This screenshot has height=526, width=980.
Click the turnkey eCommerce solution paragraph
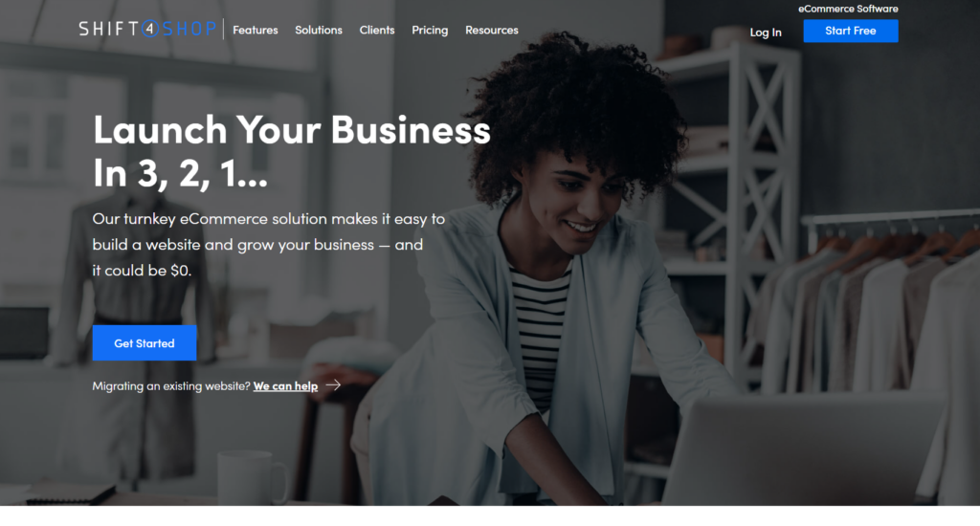click(x=269, y=244)
